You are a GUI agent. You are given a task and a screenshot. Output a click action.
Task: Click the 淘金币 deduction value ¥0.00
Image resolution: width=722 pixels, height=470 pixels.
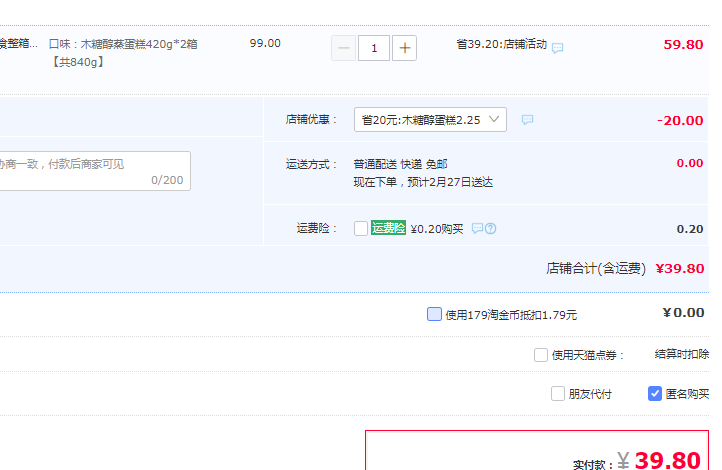[x=683, y=313]
